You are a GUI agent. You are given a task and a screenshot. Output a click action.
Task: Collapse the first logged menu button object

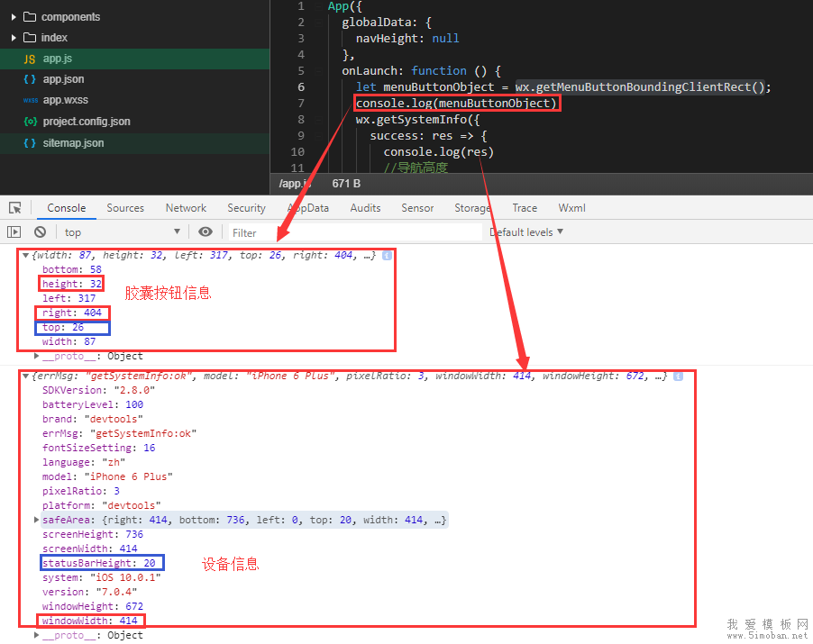(25, 256)
